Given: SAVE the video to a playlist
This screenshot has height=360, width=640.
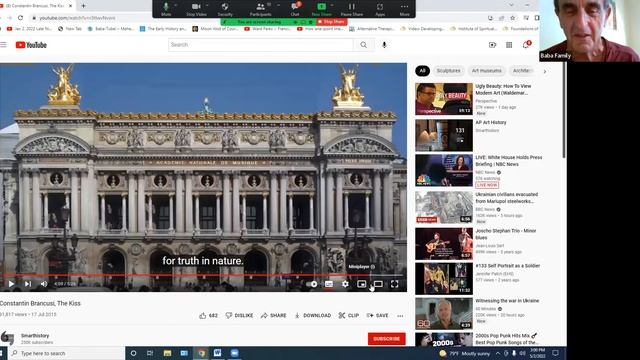Looking at the screenshot, I should (x=378, y=316).
